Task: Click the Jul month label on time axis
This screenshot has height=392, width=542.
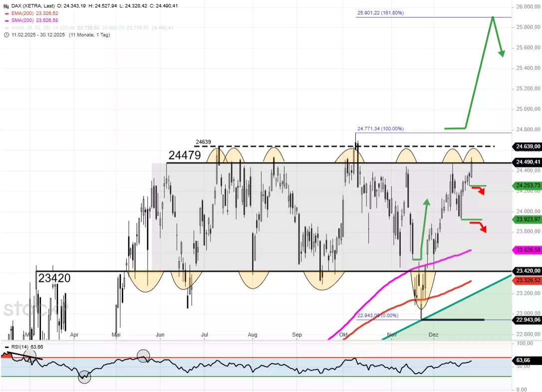Action: tap(205, 335)
